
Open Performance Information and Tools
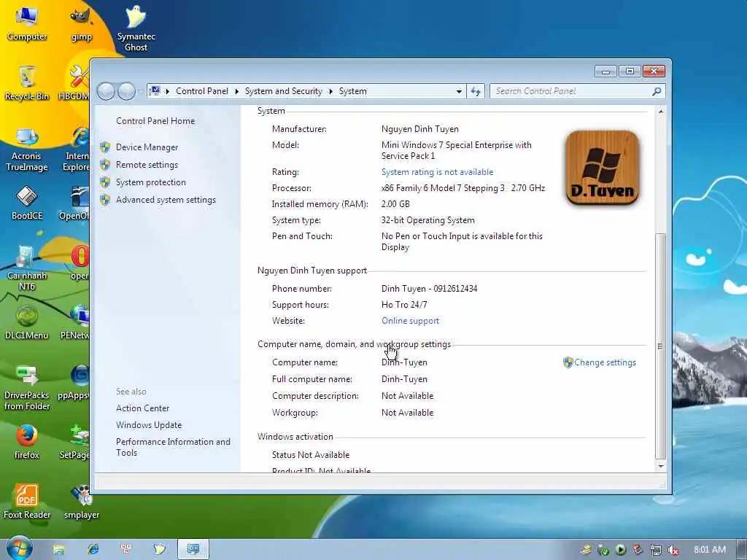[x=173, y=447]
